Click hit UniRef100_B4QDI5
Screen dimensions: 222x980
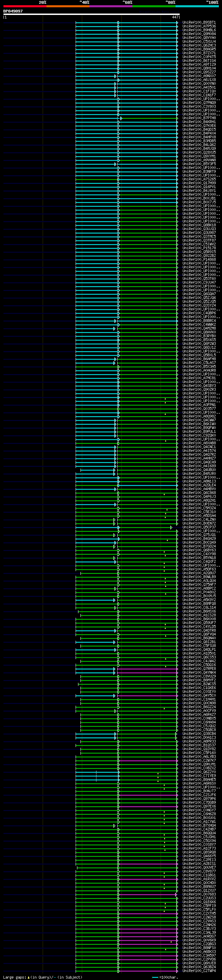click(199, 129)
